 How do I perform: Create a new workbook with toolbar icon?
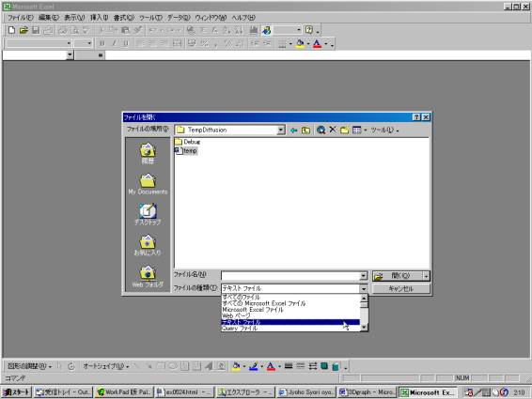click(x=11, y=30)
